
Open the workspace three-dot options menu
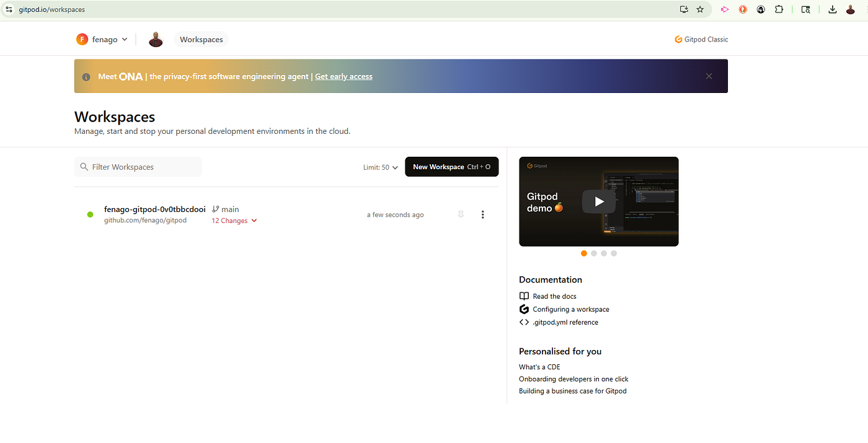pos(483,214)
